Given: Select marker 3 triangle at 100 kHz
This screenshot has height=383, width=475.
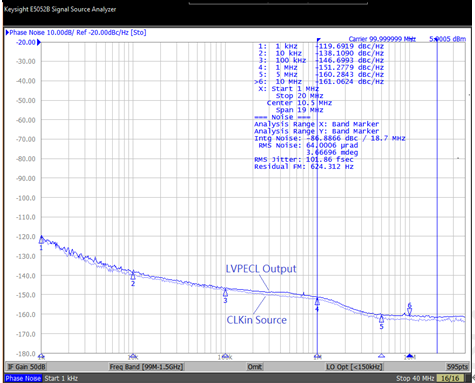Looking at the screenshot, I should (225, 293).
